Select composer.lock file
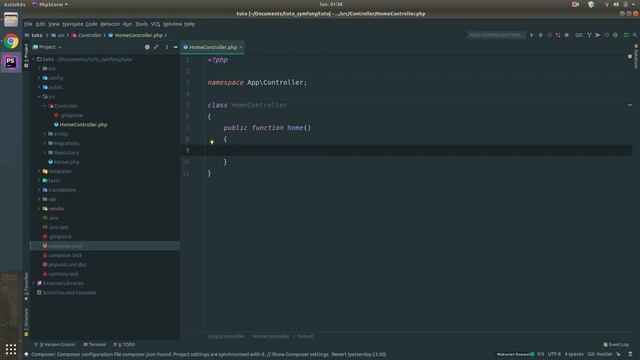This screenshot has height=360, width=640. 65,255
